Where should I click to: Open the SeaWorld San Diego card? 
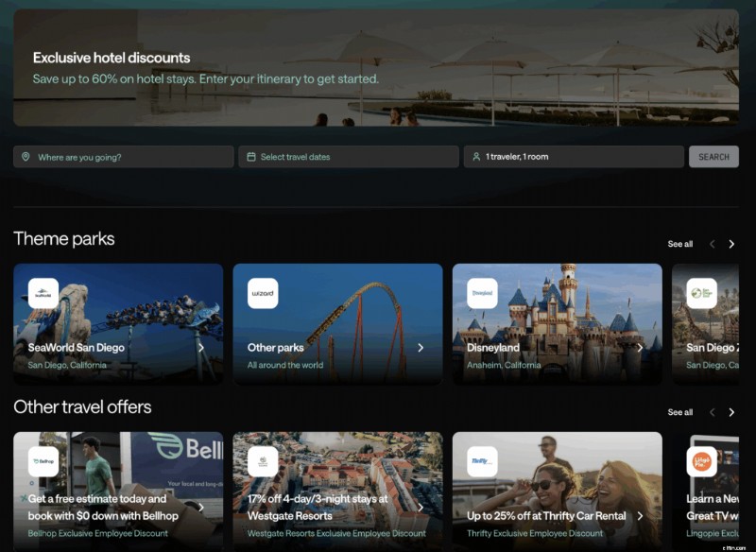pyautogui.click(x=118, y=324)
